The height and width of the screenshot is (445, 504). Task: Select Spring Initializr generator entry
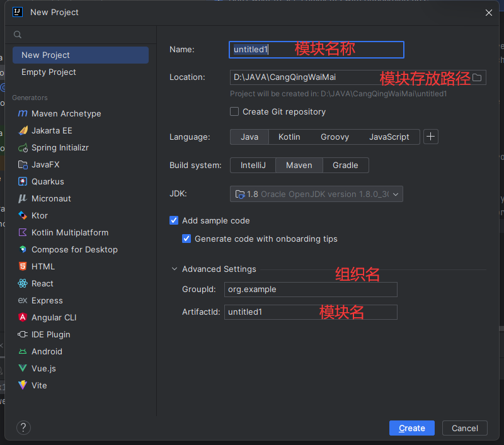point(81,148)
